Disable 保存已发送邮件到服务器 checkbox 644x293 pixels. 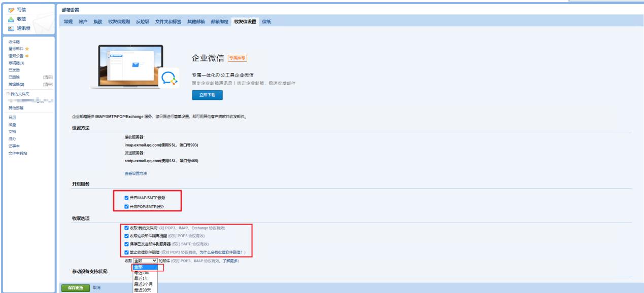(x=126, y=244)
